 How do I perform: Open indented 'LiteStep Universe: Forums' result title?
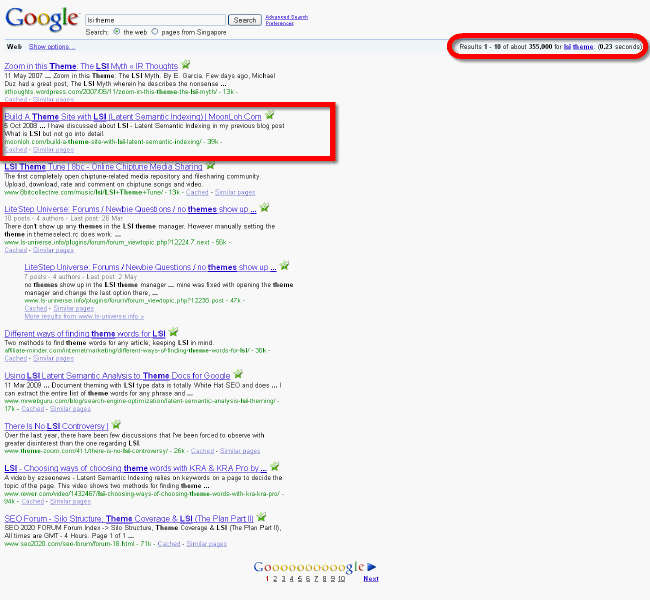coord(150,267)
